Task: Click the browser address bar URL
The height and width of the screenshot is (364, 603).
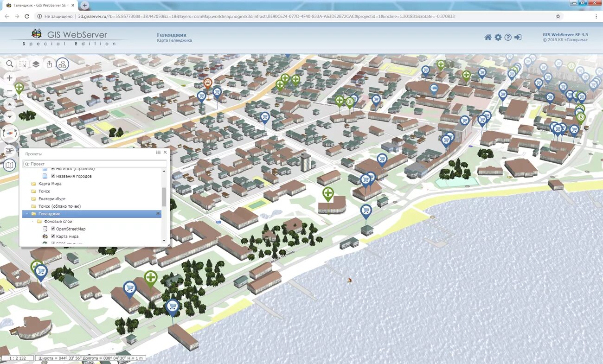Action: point(266,16)
